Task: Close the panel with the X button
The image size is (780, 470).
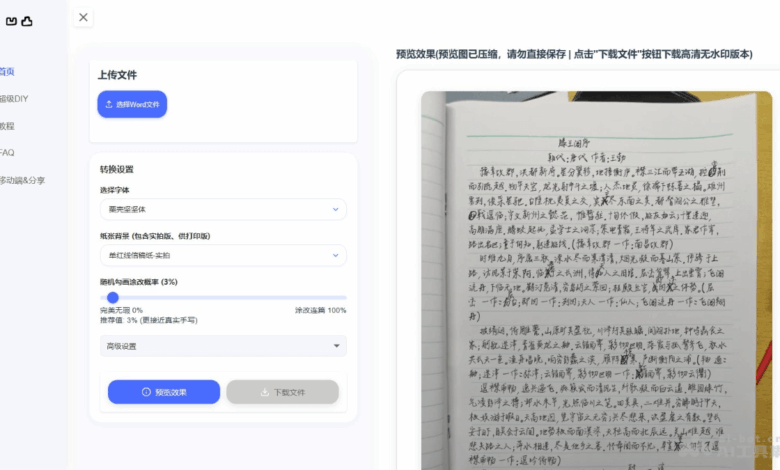Action: coord(83,17)
